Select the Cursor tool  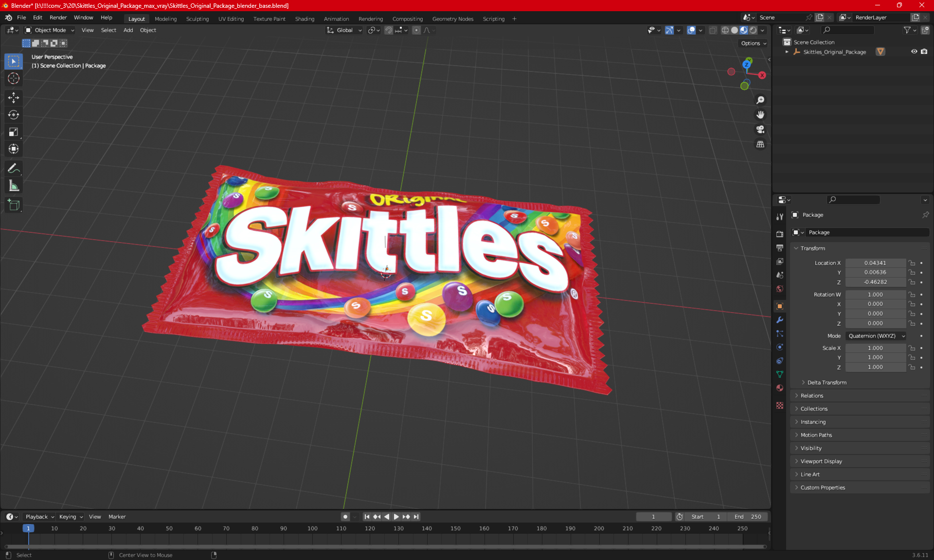tap(14, 78)
